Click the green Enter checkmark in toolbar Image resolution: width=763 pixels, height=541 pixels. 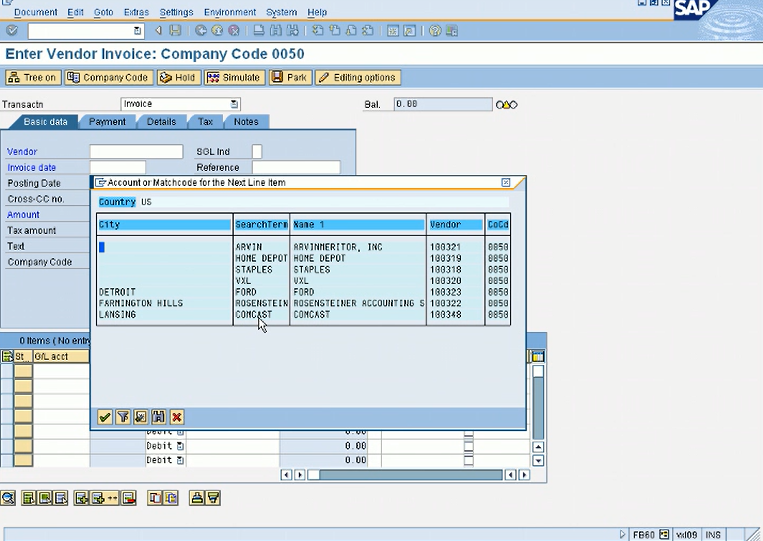pos(12,31)
